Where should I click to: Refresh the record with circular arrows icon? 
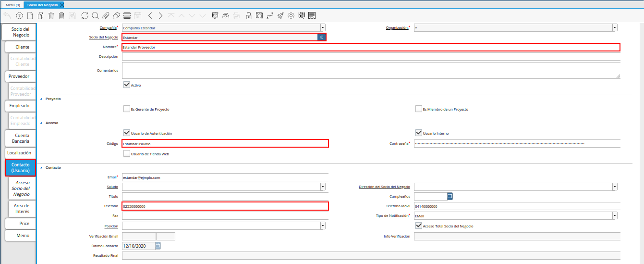(85, 15)
